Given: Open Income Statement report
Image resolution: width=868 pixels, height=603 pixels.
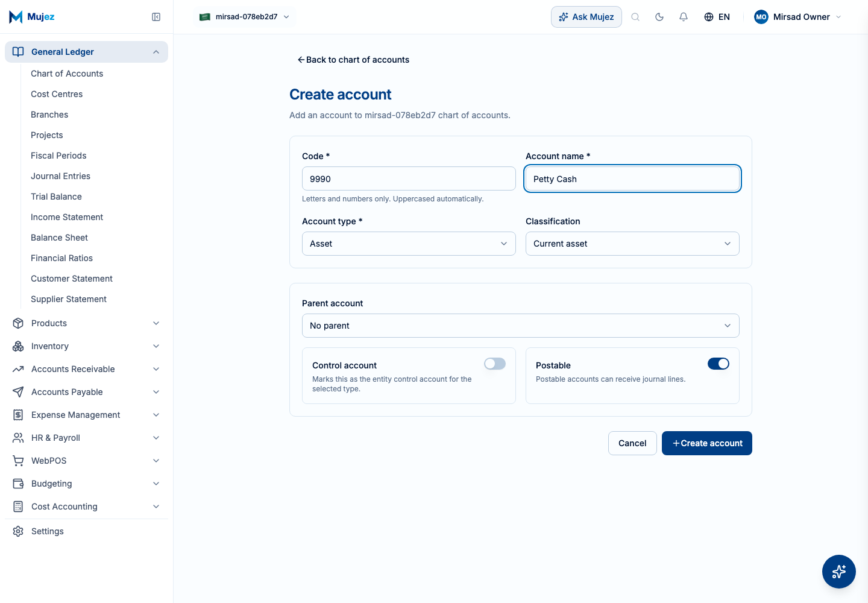Looking at the screenshot, I should (67, 217).
